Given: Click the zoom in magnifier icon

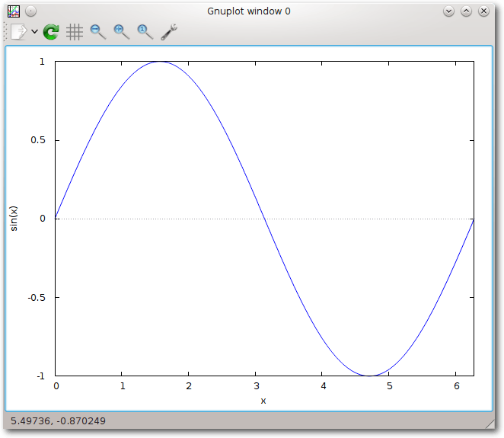Looking at the screenshot, I should pos(122,32).
